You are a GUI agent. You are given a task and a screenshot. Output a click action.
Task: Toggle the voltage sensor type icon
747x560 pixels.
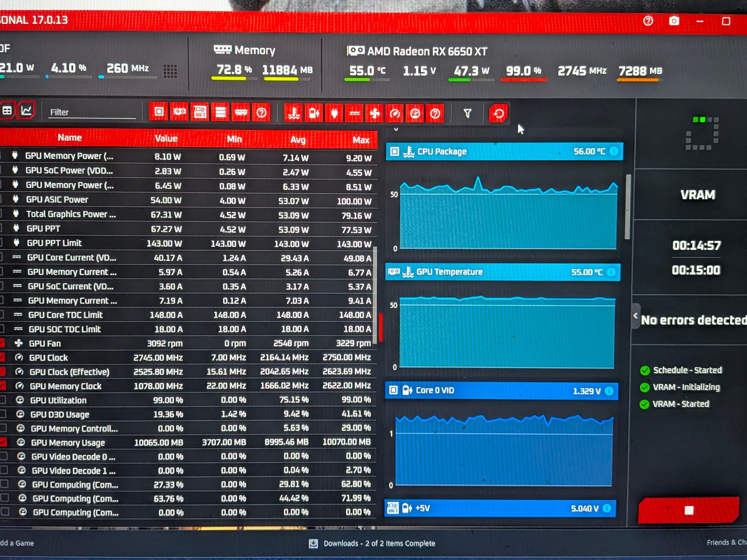tap(314, 113)
